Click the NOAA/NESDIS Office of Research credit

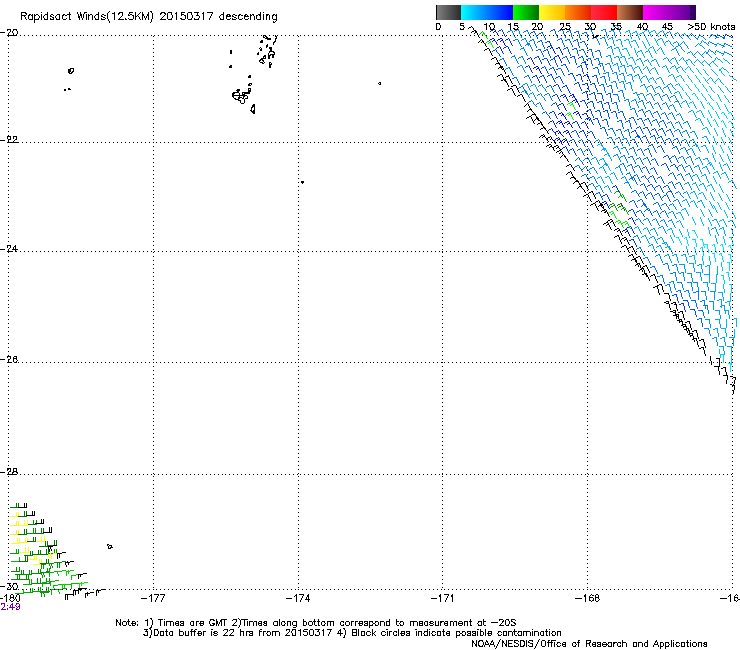589,643
